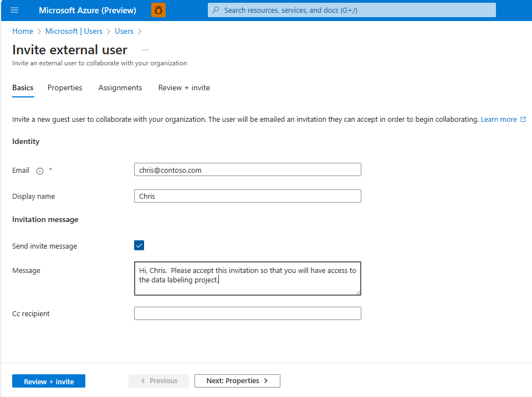Click the Send invite message label

pyautogui.click(x=44, y=246)
